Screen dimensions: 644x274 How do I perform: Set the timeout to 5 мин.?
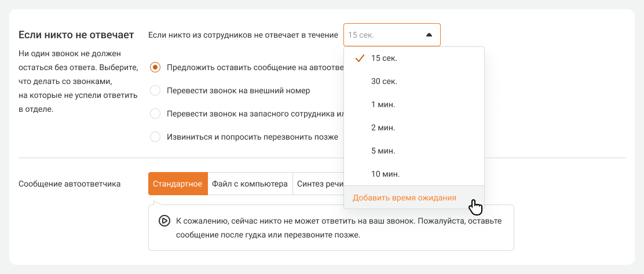(383, 151)
